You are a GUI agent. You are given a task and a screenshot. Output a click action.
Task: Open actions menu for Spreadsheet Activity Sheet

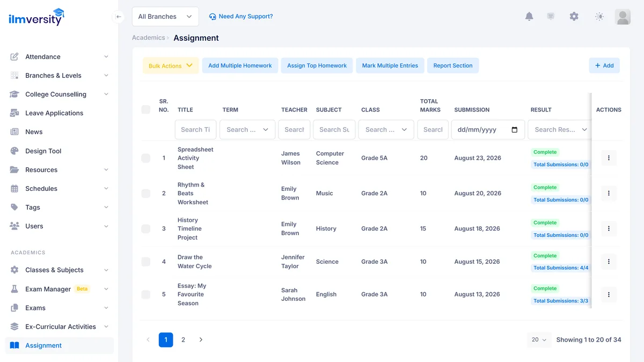click(x=609, y=158)
